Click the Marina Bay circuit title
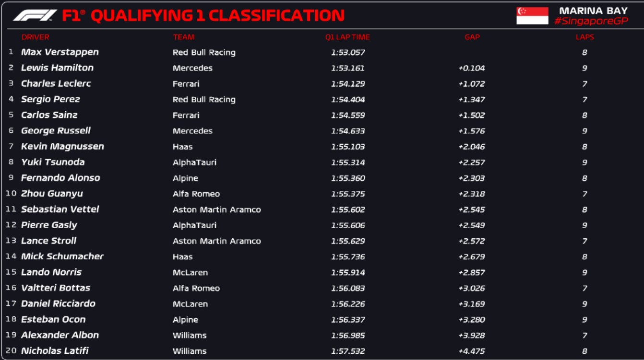 pyautogui.click(x=593, y=11)
